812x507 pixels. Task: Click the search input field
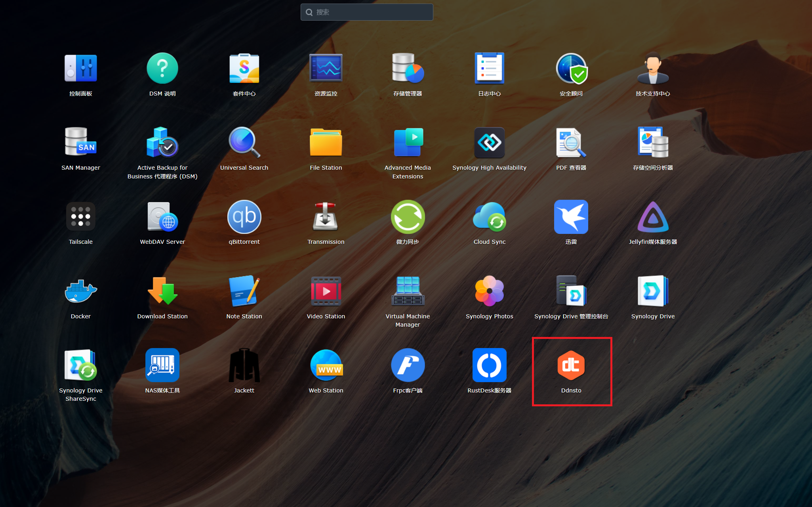pyautogui.click(x=372, y=12)
